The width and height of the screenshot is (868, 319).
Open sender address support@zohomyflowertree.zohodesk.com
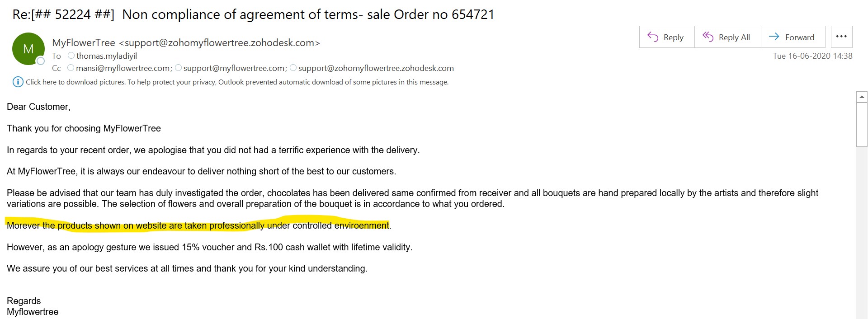click(x=219, y=43)
